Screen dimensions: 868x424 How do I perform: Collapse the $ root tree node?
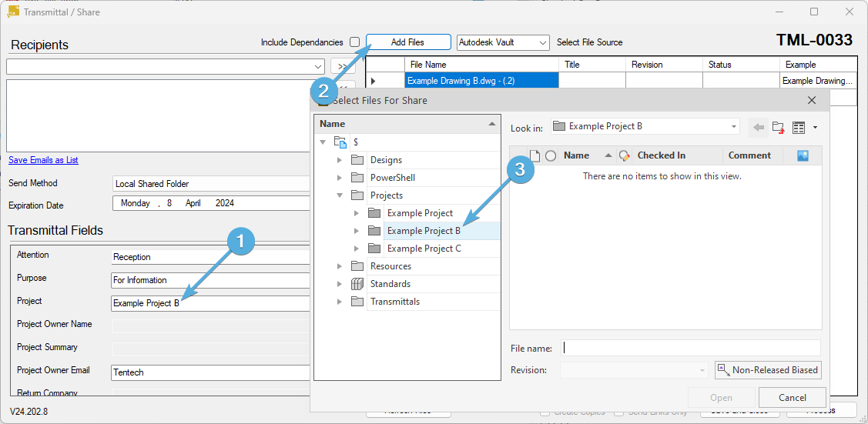[323, 142]
